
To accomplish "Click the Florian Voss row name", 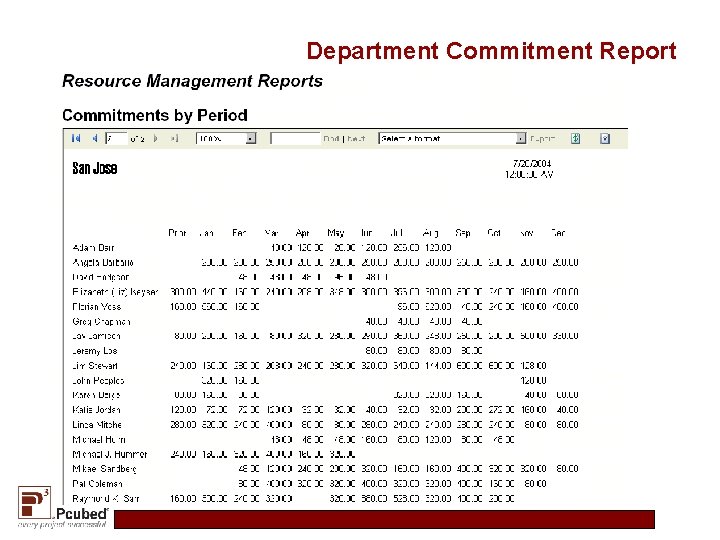I will click(96, 306).
